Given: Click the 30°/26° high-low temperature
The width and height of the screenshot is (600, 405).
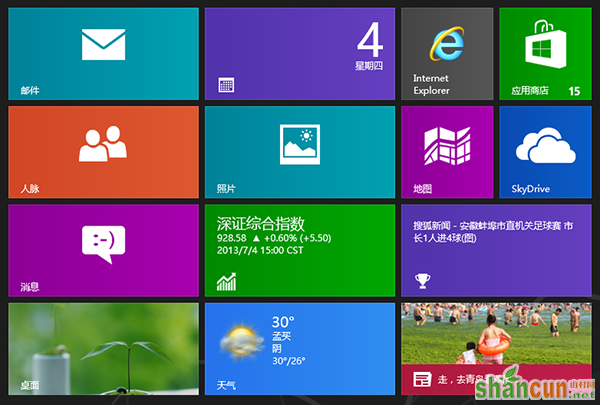Looking at the screenshot, I should [x=289, y=361].
